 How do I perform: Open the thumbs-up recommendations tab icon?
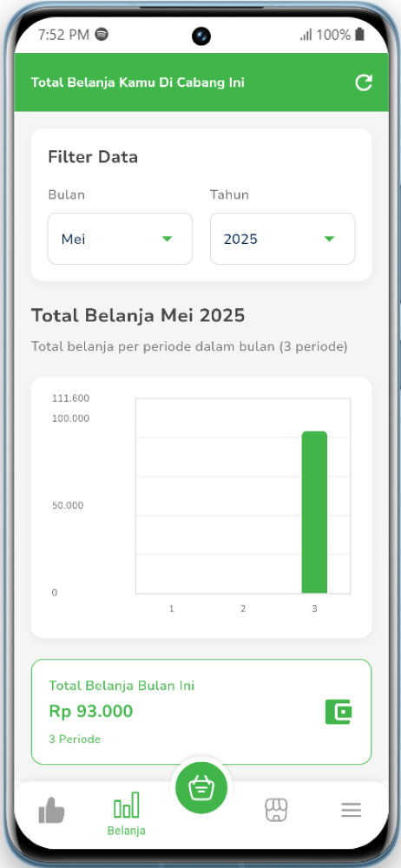pos(51,811)
